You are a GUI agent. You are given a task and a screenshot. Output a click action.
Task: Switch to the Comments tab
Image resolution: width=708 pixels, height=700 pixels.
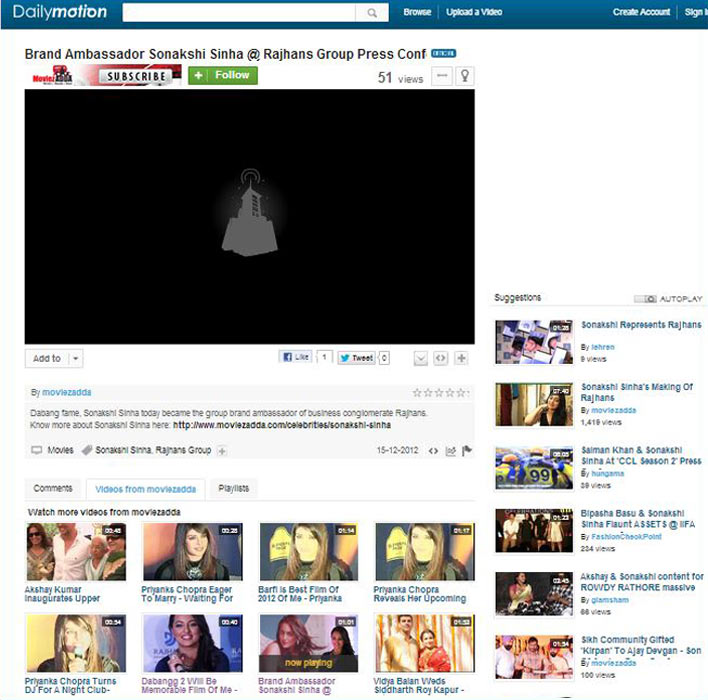pyautogui.click(x=53, y=488)
